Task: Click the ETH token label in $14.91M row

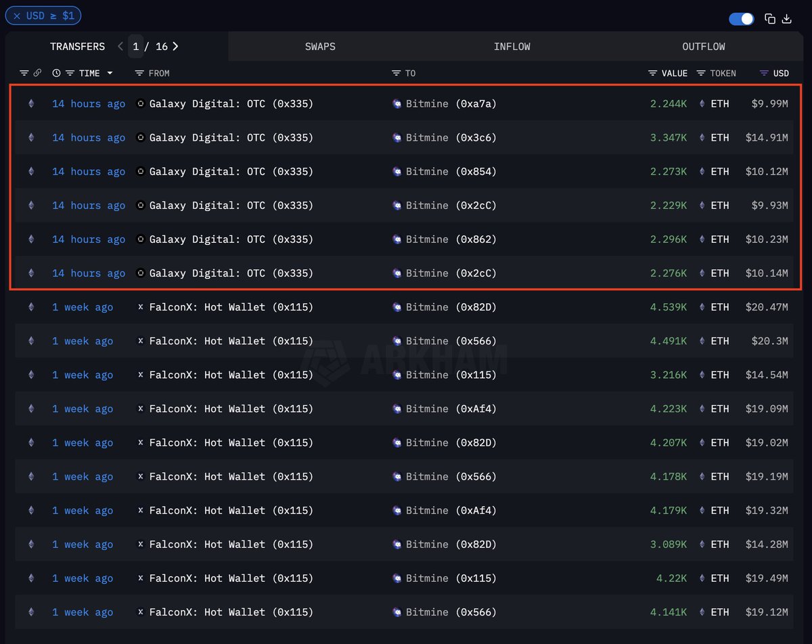Action: pyautogui.click(x=720, y=137)
